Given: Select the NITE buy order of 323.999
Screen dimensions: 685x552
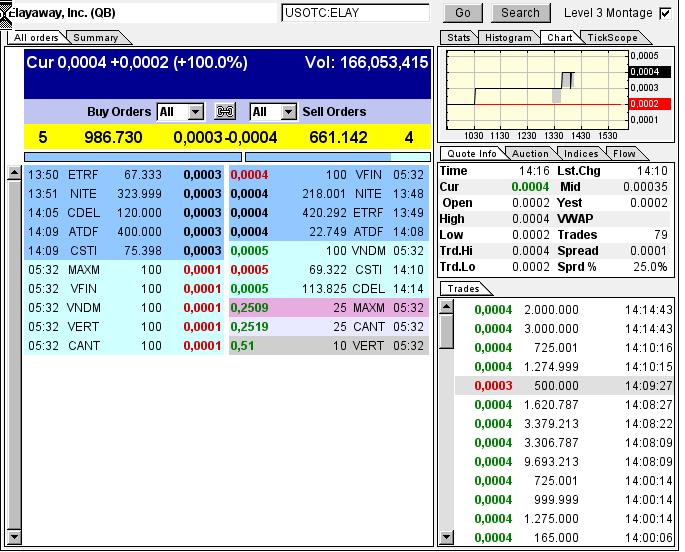Looking at the screenshot, I should point(124,194).
